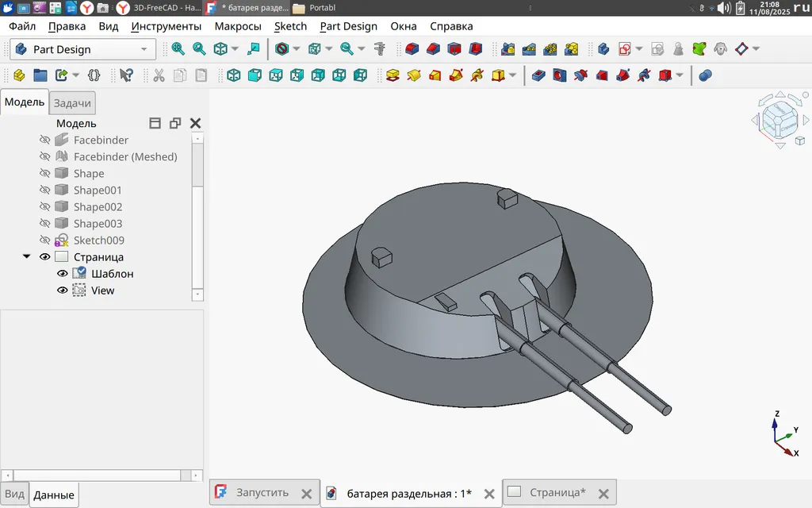Click the Boolean operation icon

705,75
